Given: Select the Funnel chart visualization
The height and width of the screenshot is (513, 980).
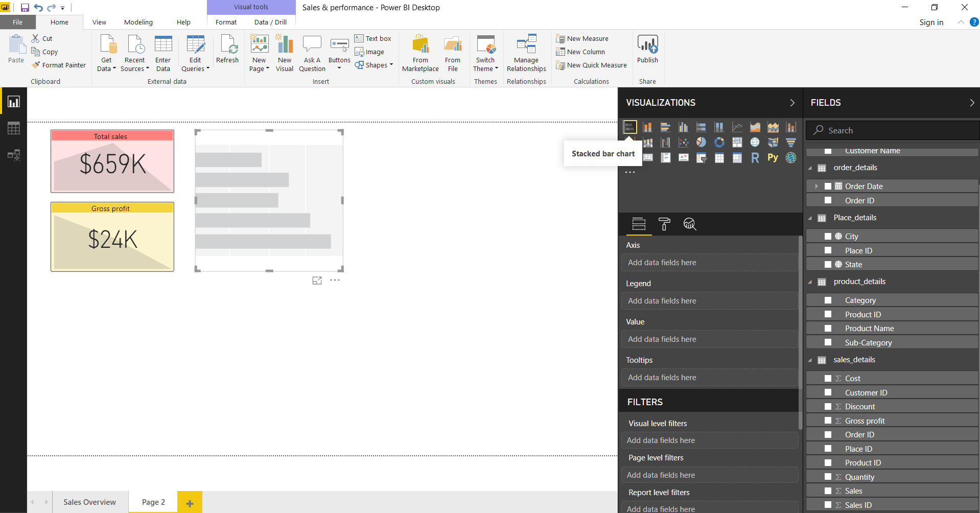Looking at the screenshot, I should (791, 142).
